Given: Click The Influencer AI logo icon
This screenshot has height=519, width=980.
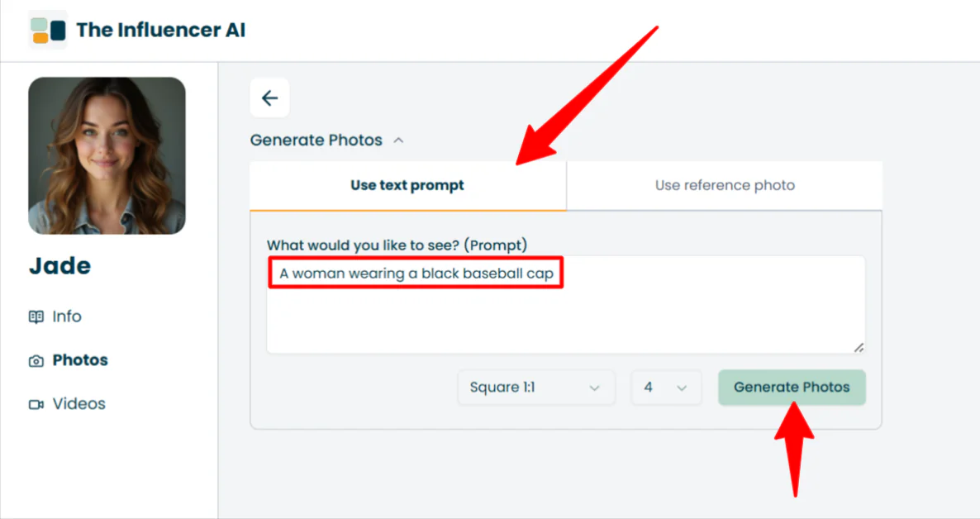Looking at the screenshot, I should pyautogui.click(x=48, y=31).
